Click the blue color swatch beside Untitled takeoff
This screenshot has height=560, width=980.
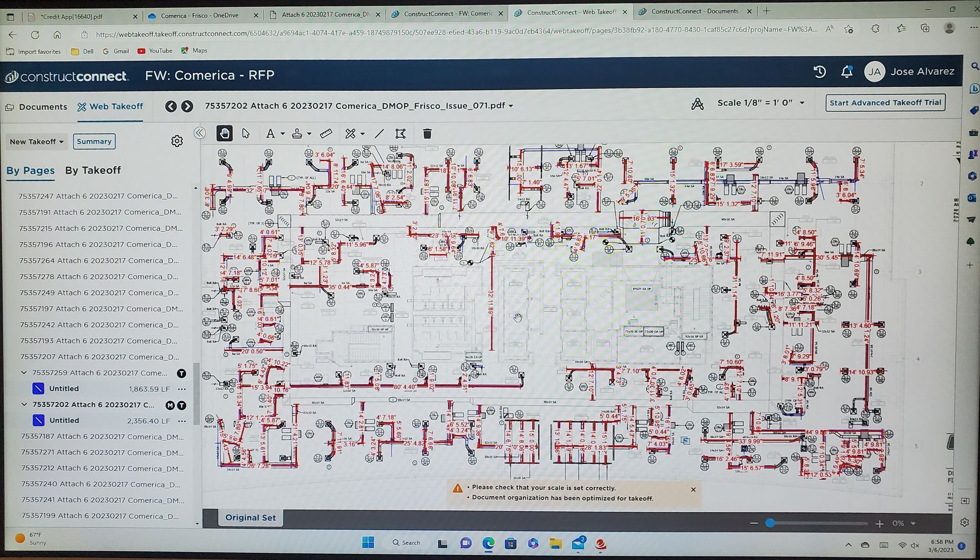tap(38, 388)
